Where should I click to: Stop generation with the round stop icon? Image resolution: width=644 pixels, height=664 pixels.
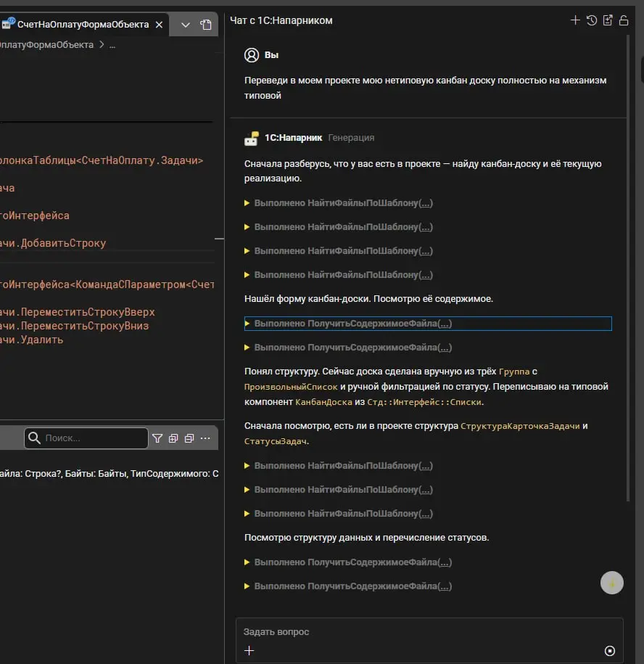[x=610, y=650]
